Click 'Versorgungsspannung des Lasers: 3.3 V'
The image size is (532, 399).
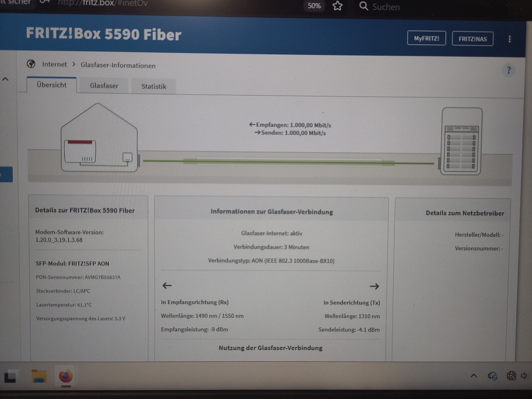click(81, 318)
